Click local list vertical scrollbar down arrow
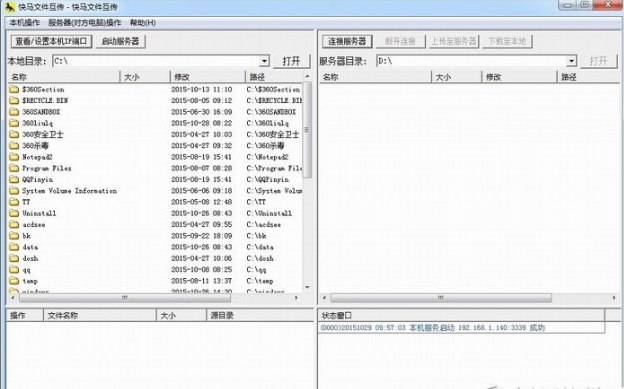624x389 pixels. click(x=307, y=287)
